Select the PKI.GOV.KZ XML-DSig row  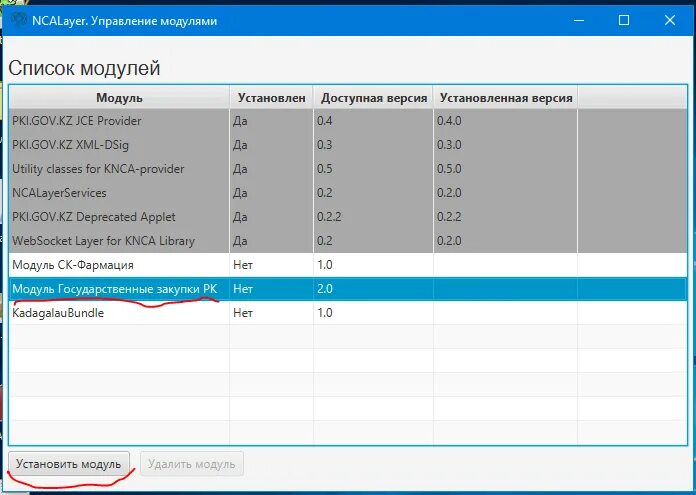[x=348, y=145]
